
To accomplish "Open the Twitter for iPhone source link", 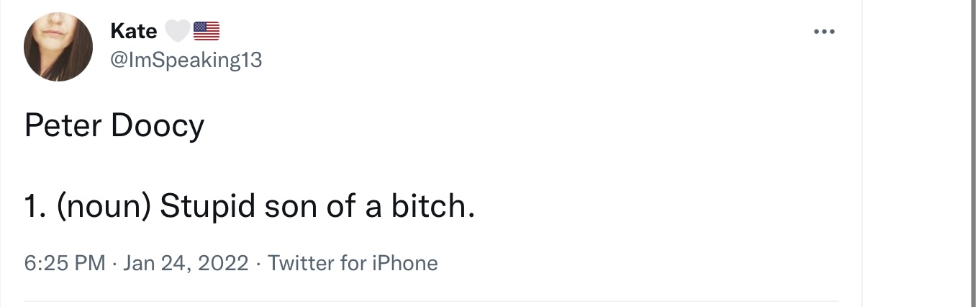I will [353, 263].
